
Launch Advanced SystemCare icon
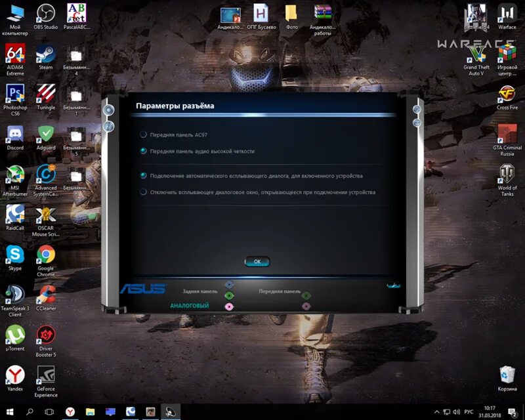pyautogui.click(x=46, y=180)
